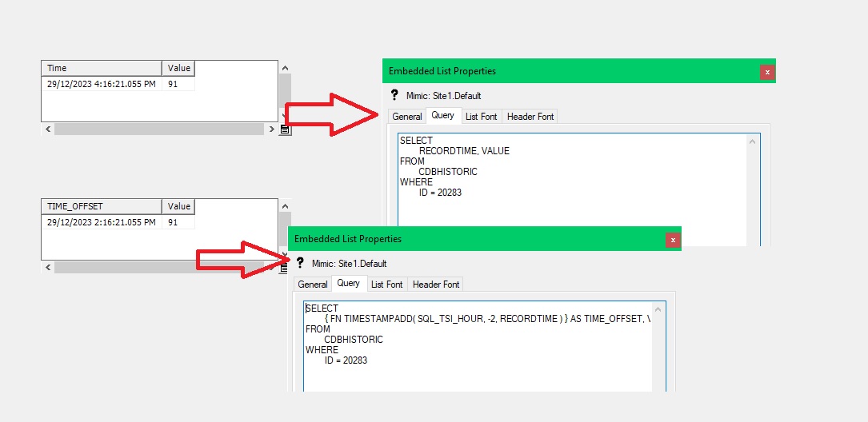Click horizontal scrollbar track of upper list

click(159, 129)
